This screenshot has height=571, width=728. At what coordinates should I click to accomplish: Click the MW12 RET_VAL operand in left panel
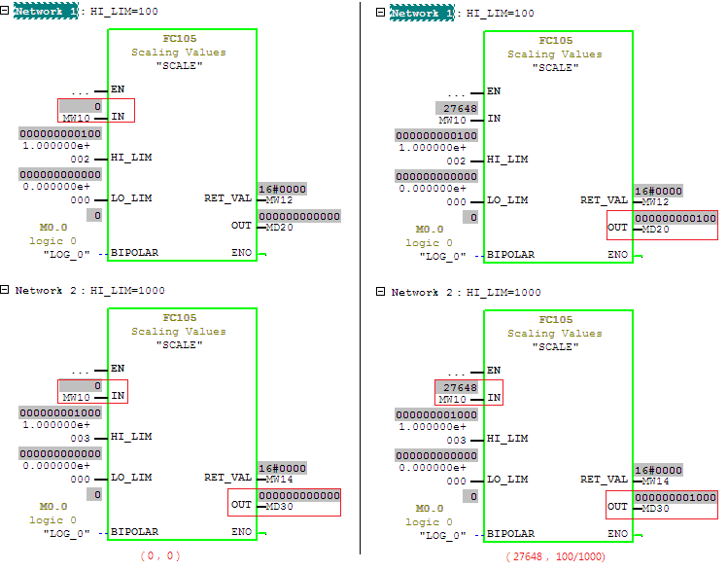pyautogui.click(x=280, y=199)
